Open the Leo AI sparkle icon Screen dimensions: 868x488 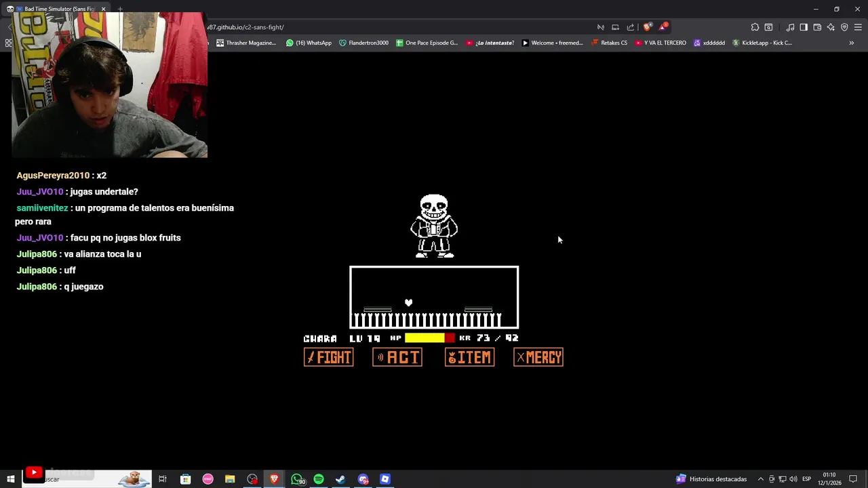click(831, 27)
